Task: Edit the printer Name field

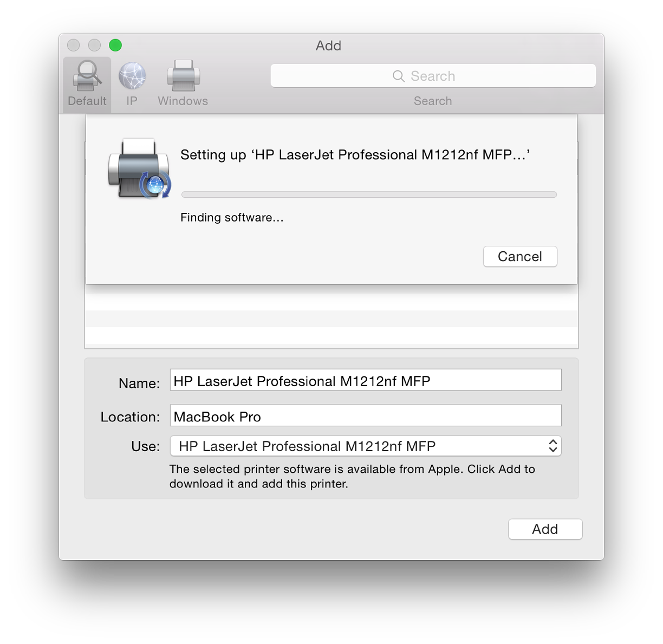Action: pos(366,380)
